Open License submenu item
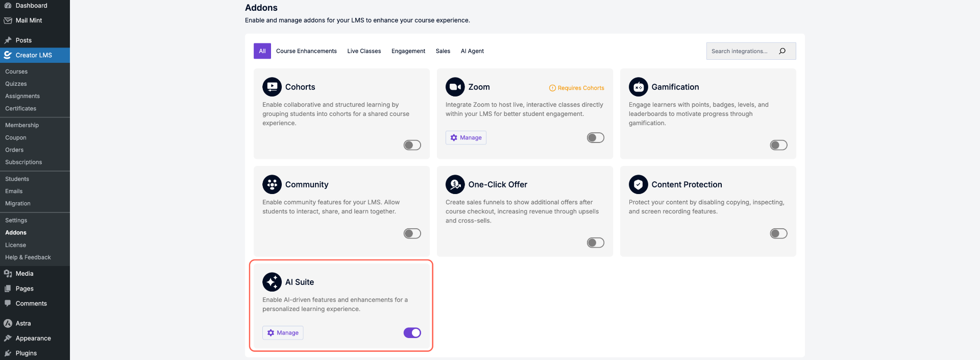Image resolution: width=980 pixels, height=360 pixels. point(16,245)
